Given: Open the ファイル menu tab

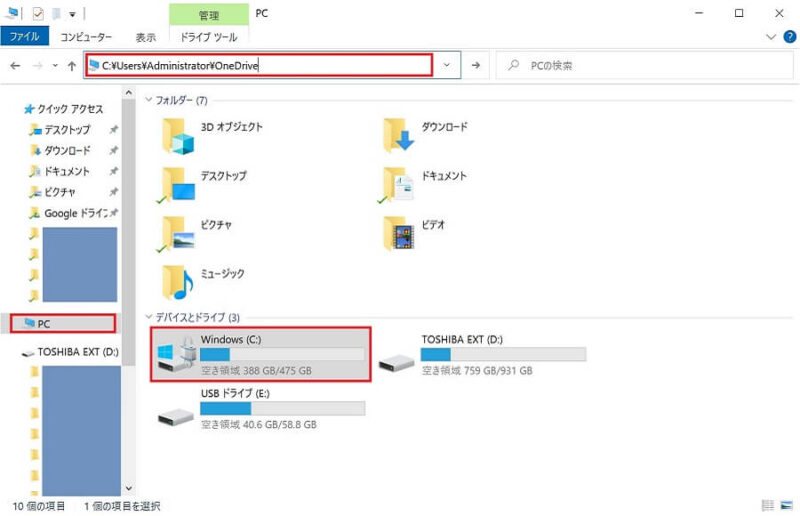Looking at the screenshot, I should click(x=24, y=36).
